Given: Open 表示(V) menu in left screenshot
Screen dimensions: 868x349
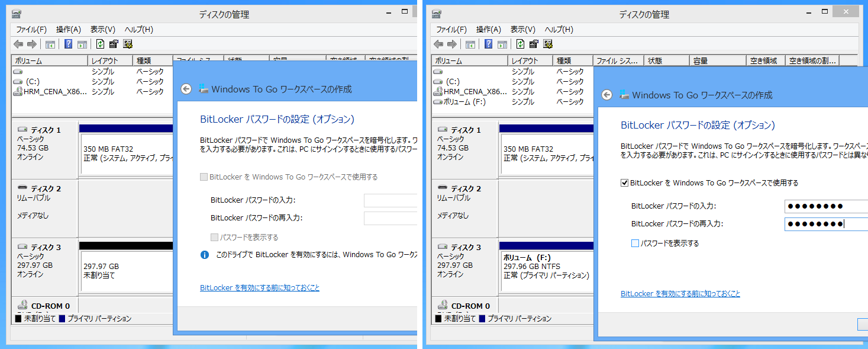Looking at the screenshot, I should coord(102,29).
